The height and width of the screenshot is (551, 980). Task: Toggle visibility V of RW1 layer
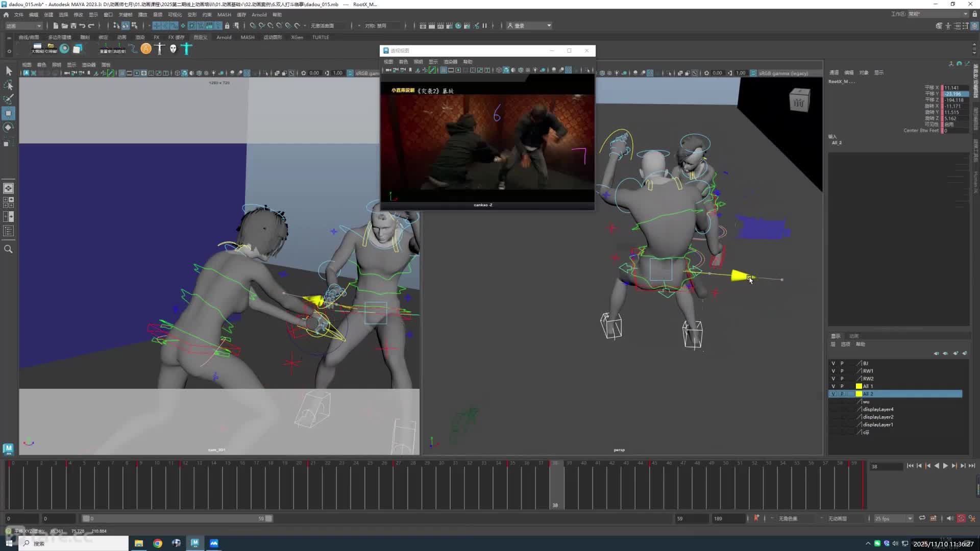click(x=834, y=371)
